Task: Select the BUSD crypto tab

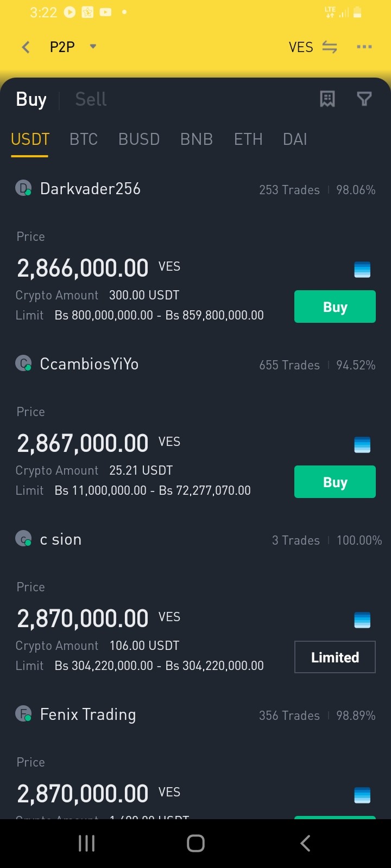Action: coord(139,139)
